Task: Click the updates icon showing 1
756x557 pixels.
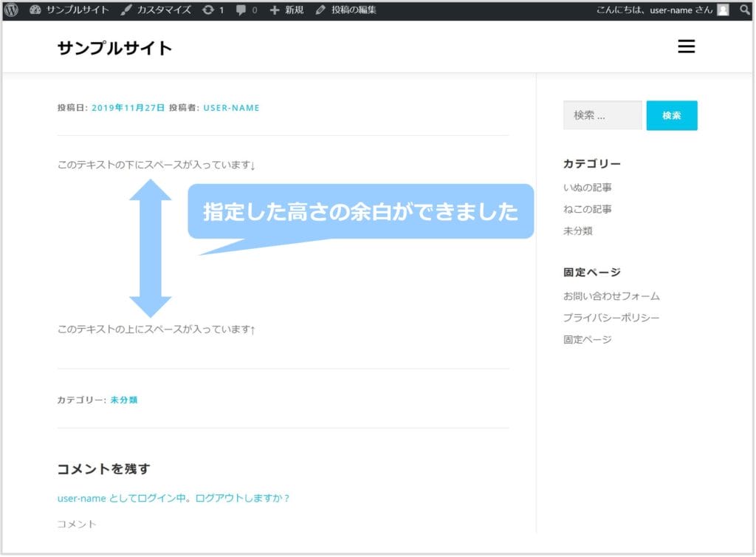Action: tap(213, 10)
